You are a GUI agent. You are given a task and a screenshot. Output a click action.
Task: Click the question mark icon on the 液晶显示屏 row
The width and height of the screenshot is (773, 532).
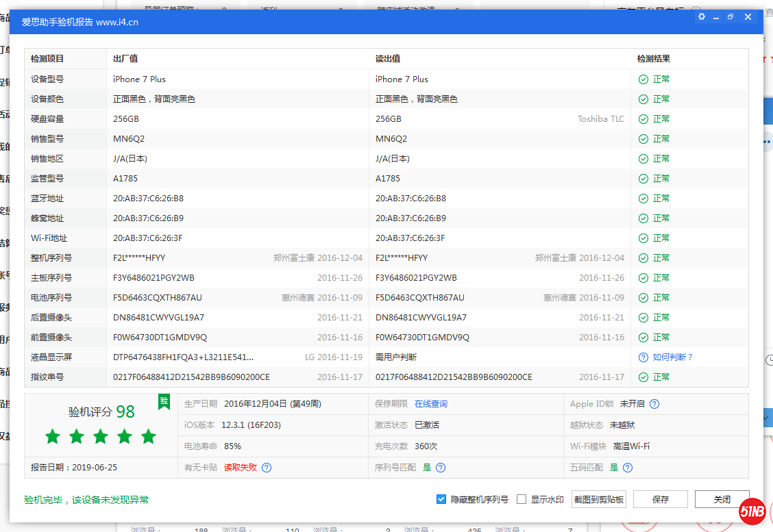[x=643, y=357]
